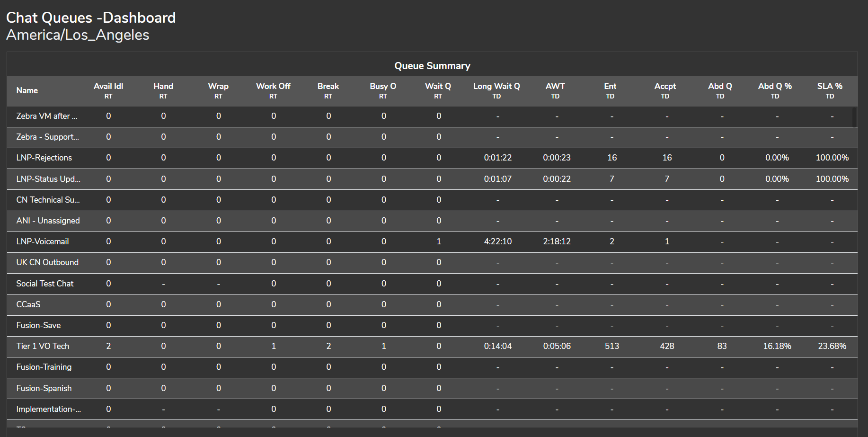Click the Wait Q column header

coord(438,90)
